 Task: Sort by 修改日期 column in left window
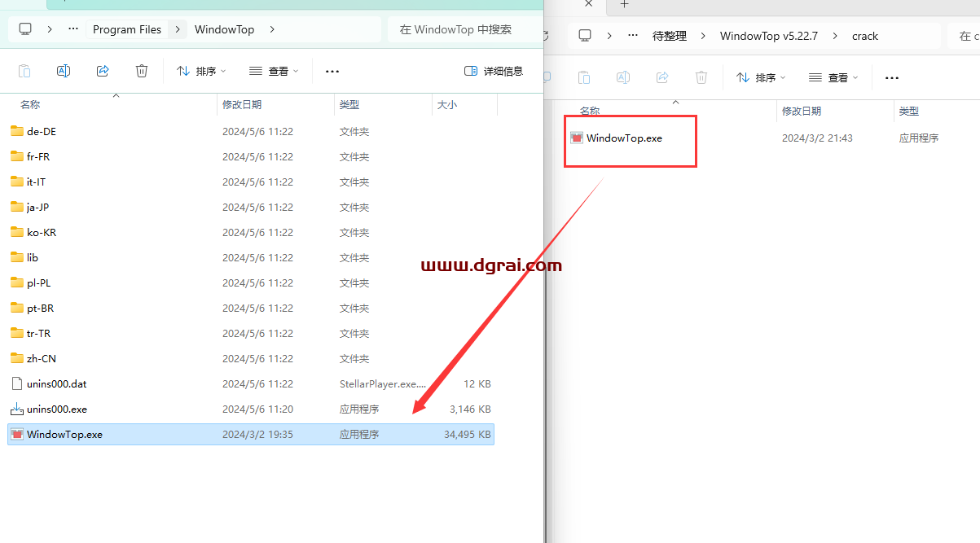[242, 104]
